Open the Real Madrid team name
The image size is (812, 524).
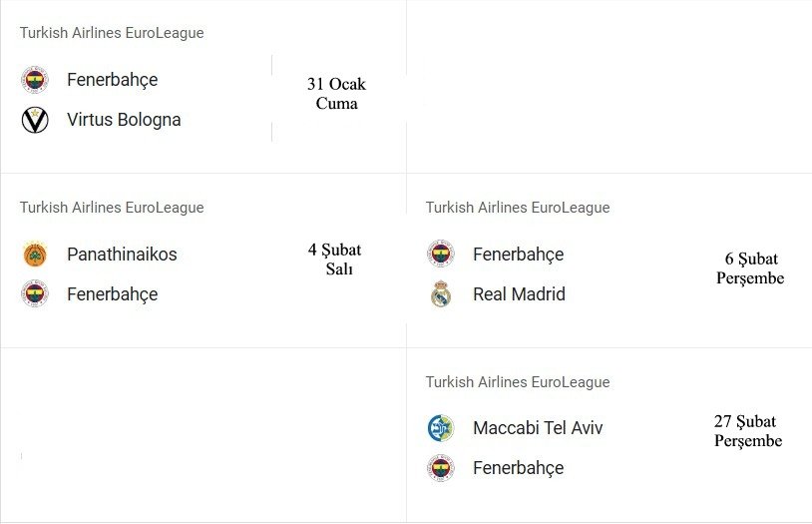point(519,294)
